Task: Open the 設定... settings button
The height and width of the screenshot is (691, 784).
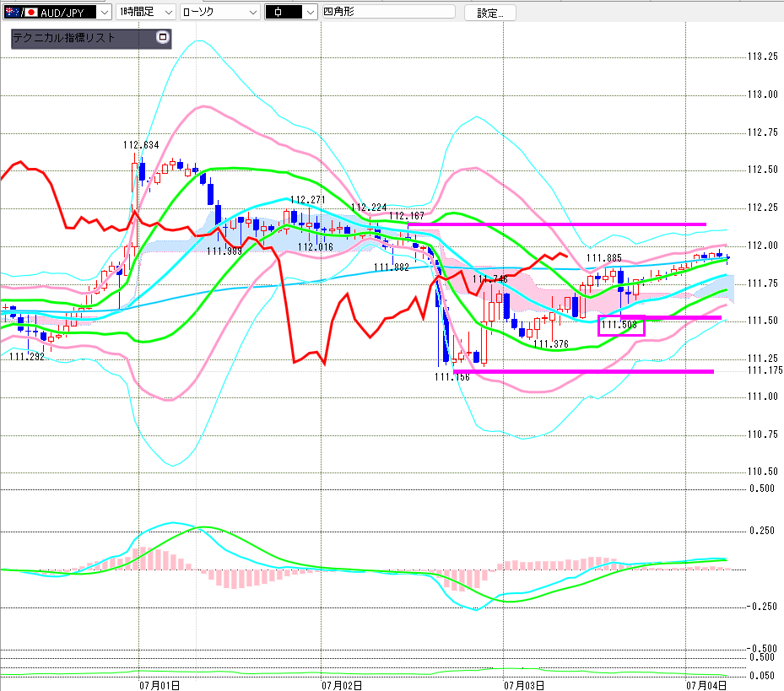Action: coord(490,13)
